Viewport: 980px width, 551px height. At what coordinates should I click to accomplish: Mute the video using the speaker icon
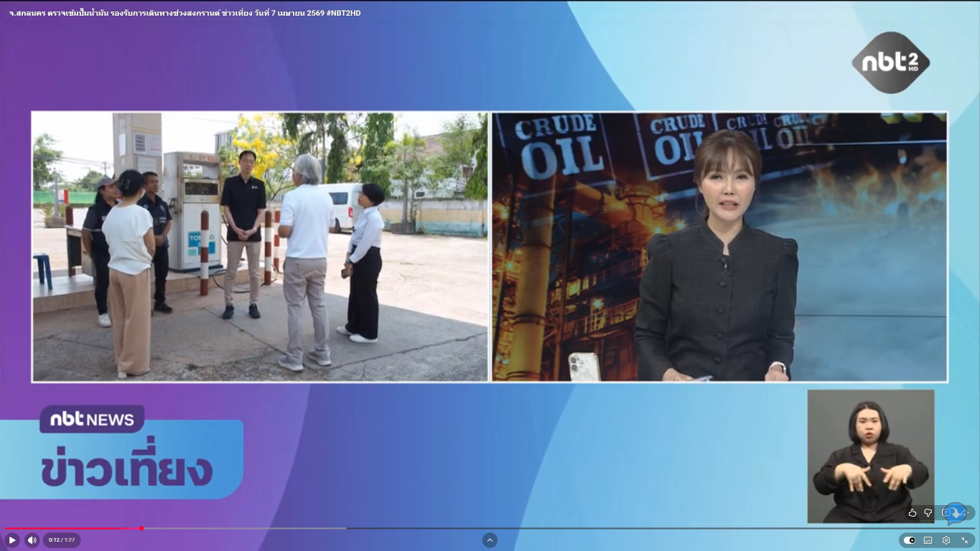click(32, 540)
